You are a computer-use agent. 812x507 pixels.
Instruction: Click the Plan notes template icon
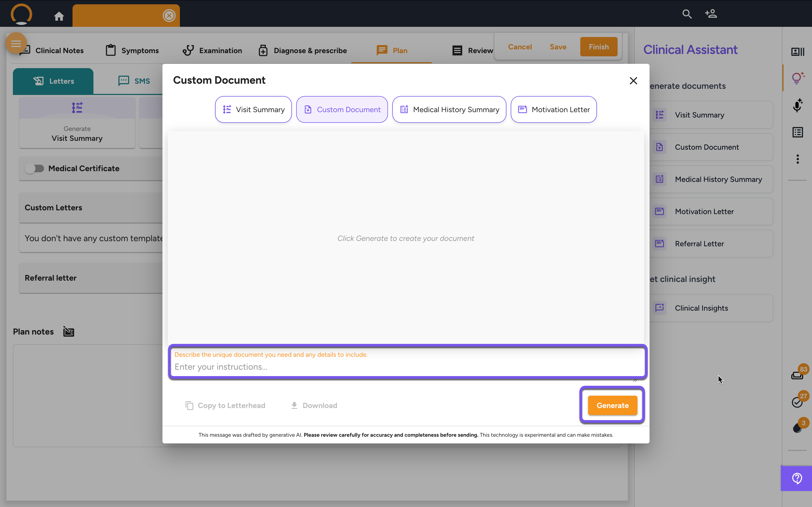point(68,332)
